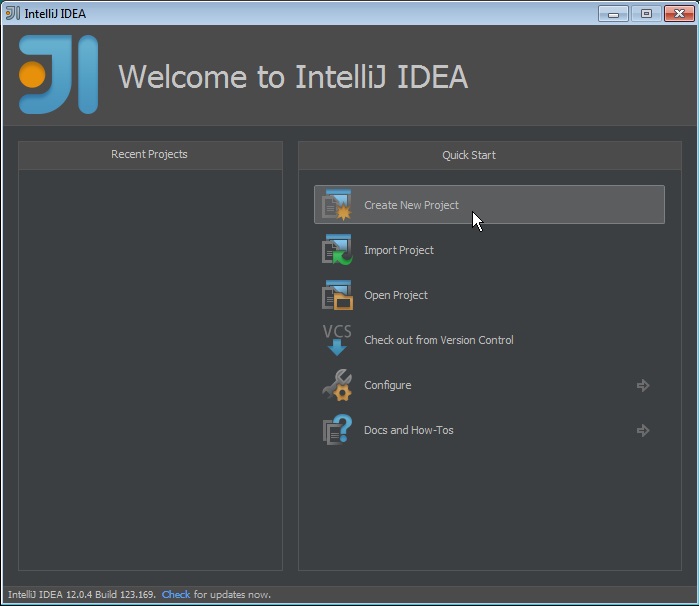The image size is (700, 606).
Task: Click the Configure wrench and gear icon
Action: point(337,385)
